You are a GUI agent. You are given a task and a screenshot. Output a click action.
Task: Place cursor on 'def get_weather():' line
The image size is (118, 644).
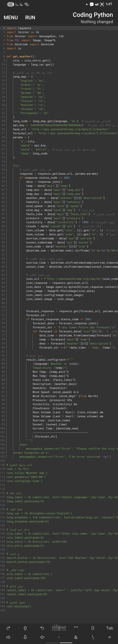click(x=21, y=56)
